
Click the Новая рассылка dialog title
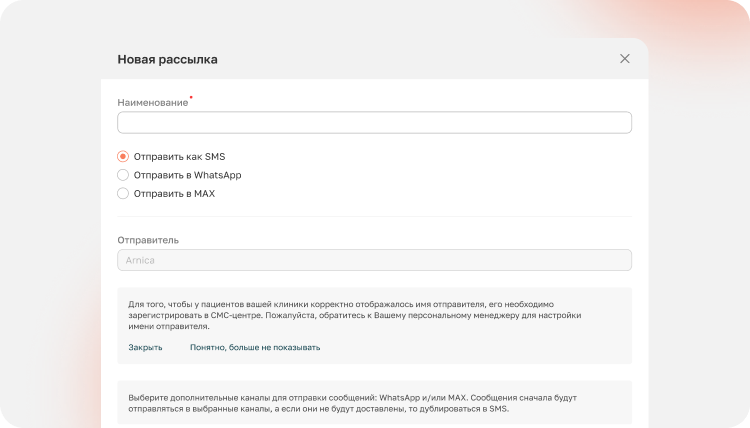(167, 59)
